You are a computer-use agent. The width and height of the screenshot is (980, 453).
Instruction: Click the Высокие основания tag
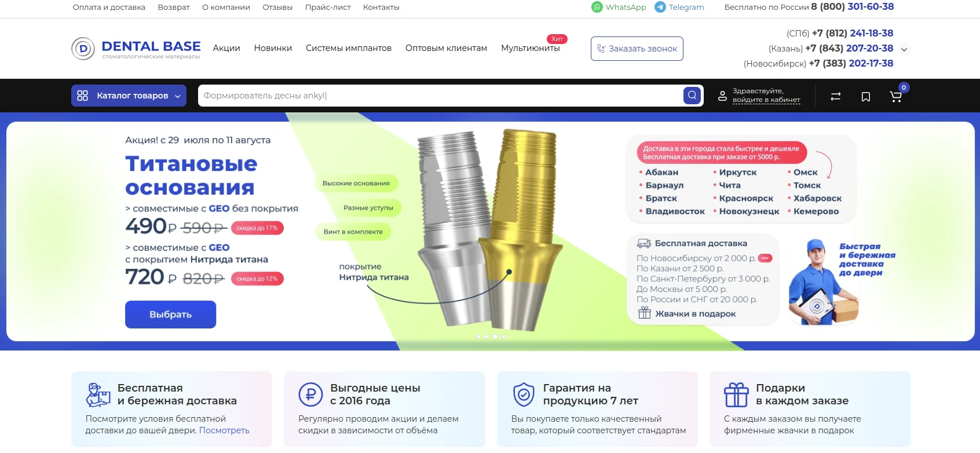pos(356,183)
